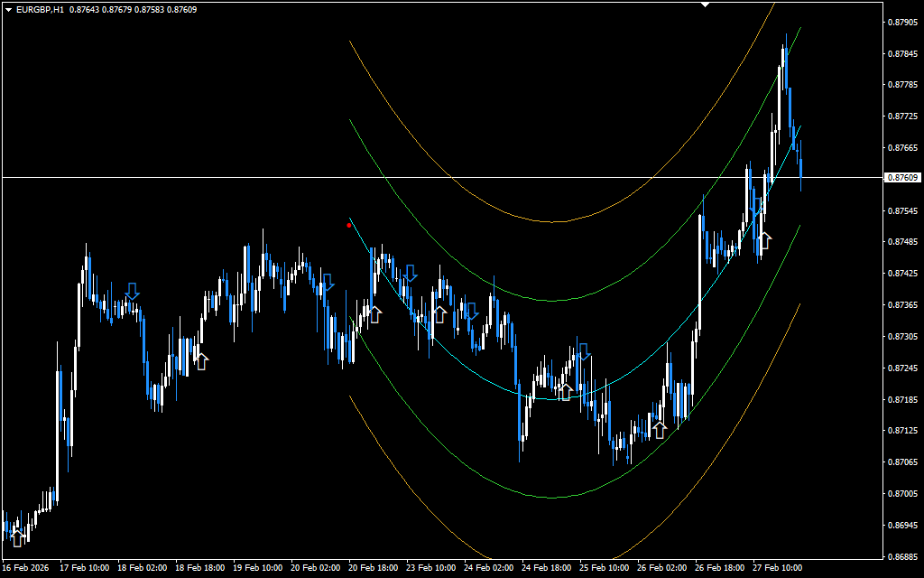Click the current price label 0.87609
924x578 pixels.
point(902,178)
